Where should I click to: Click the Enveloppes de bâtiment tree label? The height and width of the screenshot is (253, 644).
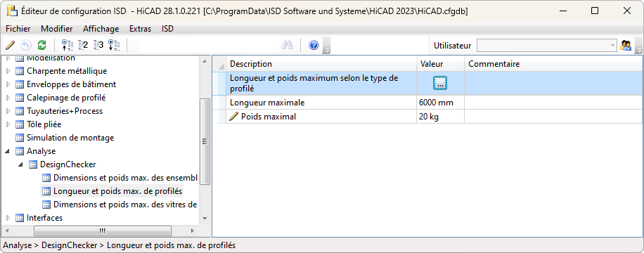72,84
